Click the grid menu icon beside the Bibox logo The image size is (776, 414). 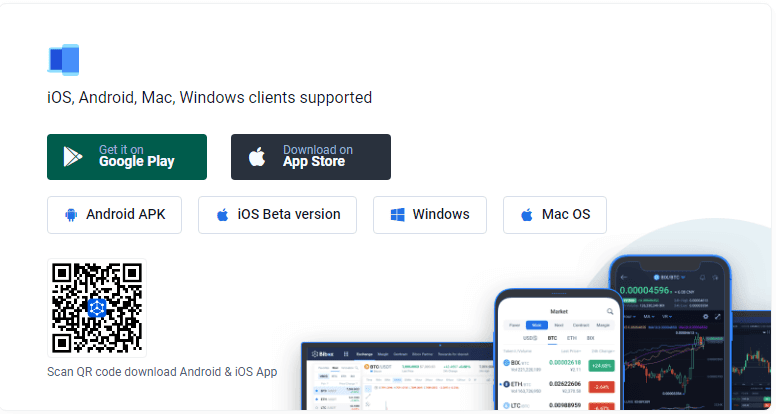(346, 354)
